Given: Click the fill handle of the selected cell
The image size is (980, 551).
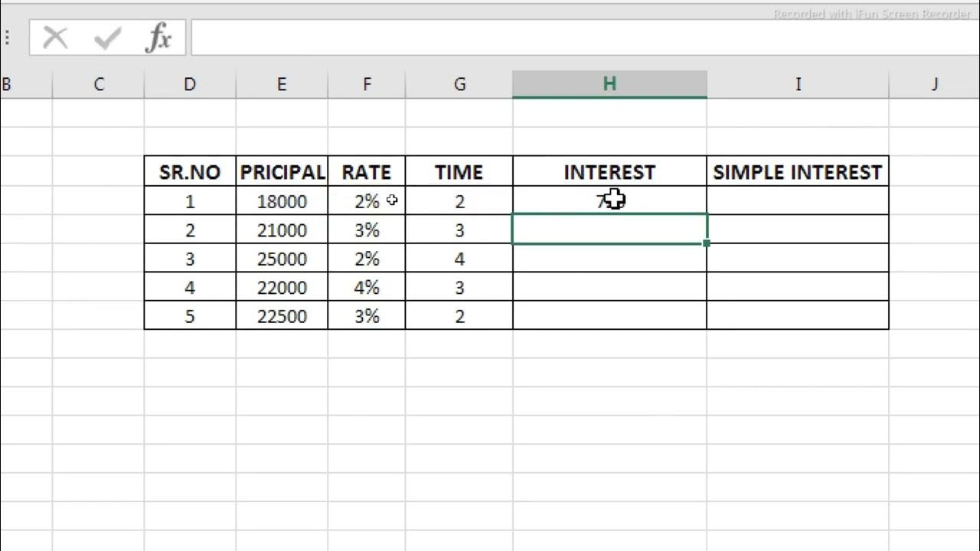Looking at the screenshot, I should (x=706, y=243).
